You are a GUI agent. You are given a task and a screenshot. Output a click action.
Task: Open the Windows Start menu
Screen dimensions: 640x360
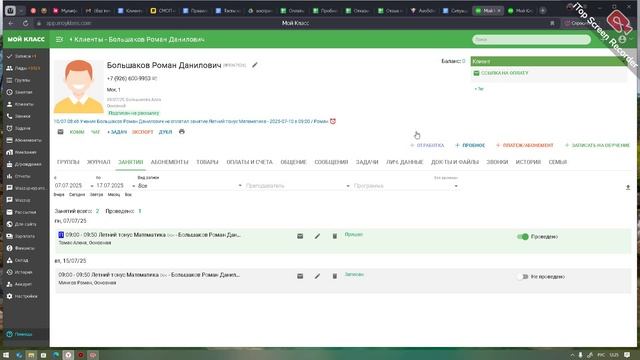pyautogui.click(x=6, y=355)
